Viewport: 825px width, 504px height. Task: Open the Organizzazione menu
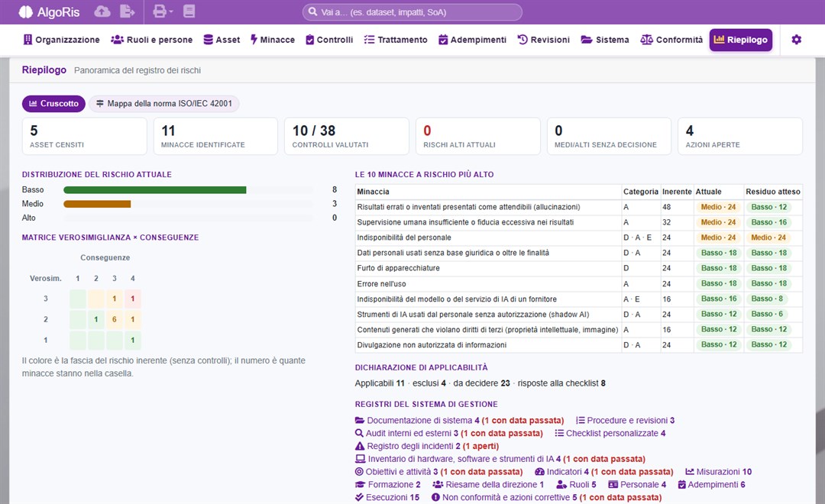point(62,40)
